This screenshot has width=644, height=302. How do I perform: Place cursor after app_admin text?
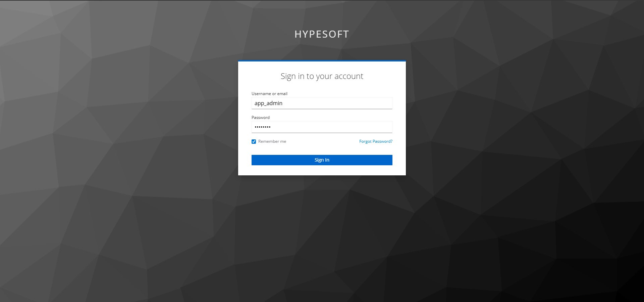[283, 103]
